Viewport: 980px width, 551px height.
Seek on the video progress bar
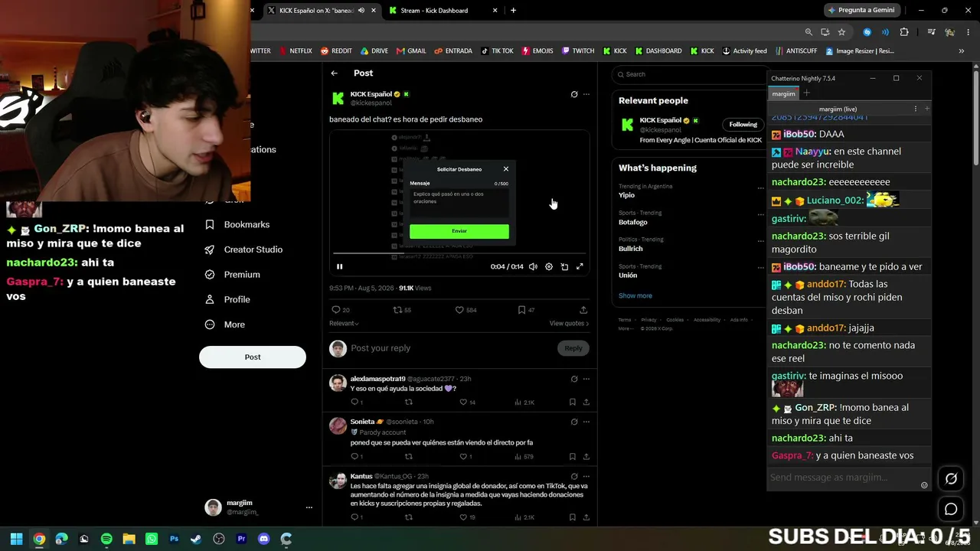coord(459,253)
